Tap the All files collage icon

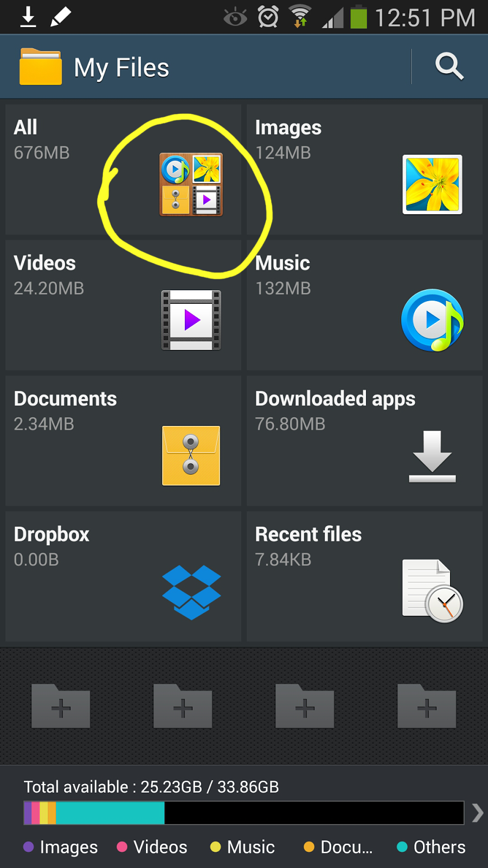pos(191,184)
